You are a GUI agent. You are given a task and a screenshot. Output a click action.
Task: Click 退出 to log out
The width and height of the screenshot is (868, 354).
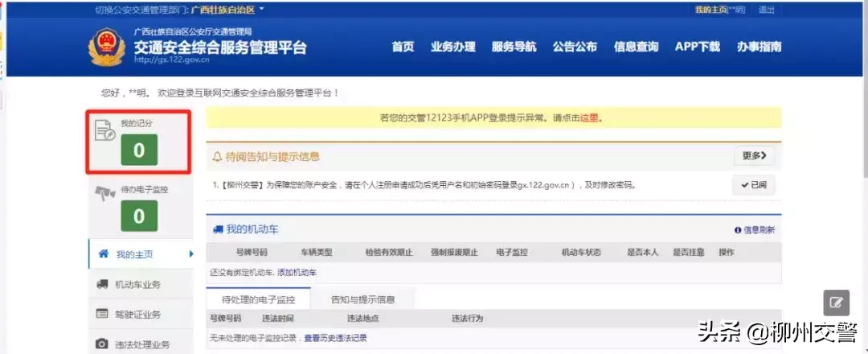coord(767,10)
